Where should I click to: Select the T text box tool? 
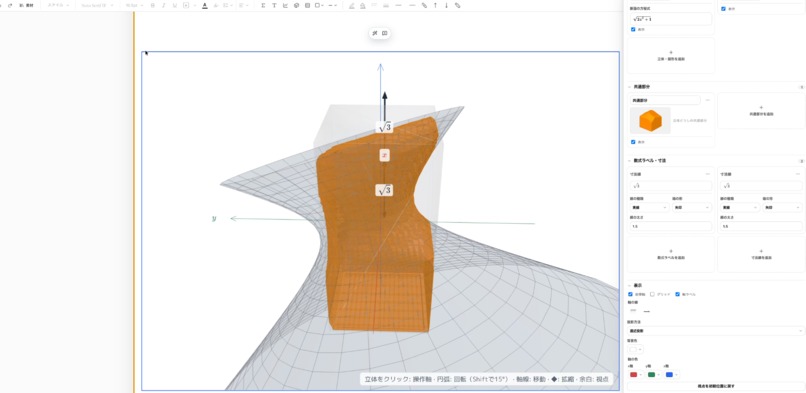coord(274,5)
